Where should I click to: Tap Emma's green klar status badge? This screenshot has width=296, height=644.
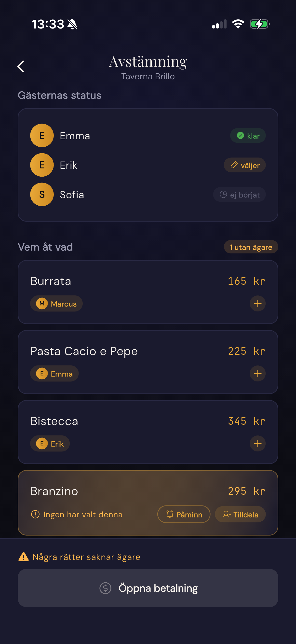pos(248,136)
